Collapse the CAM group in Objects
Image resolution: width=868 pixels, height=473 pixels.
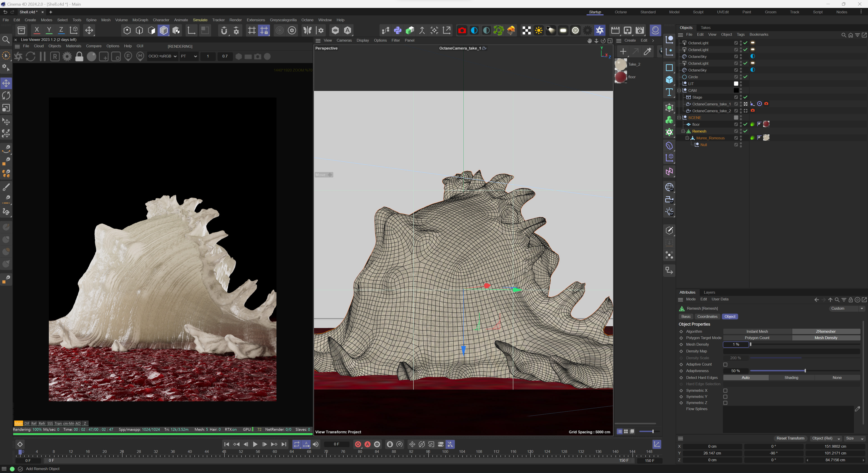(x=679, y=90)
